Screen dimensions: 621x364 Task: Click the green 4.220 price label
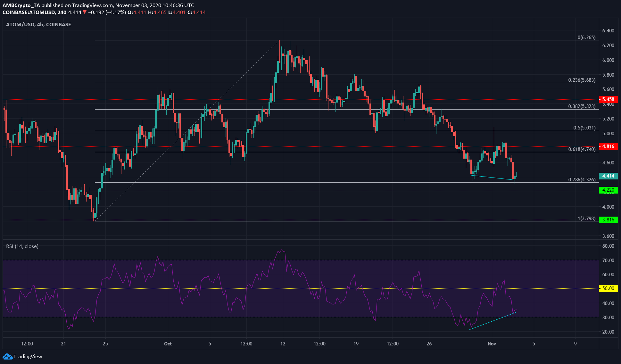pos(608,190)
